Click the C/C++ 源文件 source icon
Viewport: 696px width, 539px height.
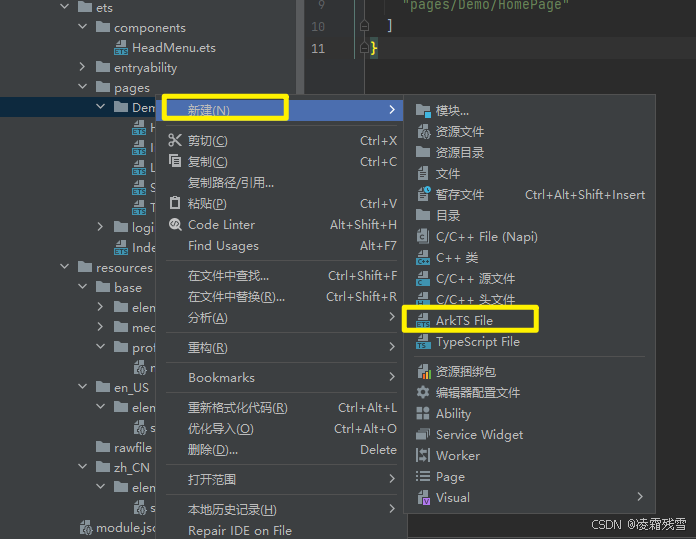(x=423, y=278)
